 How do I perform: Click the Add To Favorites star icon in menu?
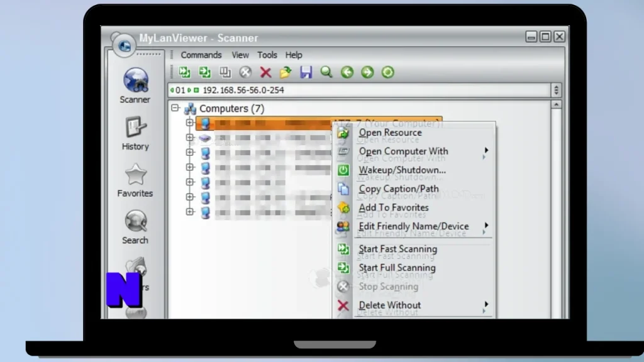pos(343,207)
